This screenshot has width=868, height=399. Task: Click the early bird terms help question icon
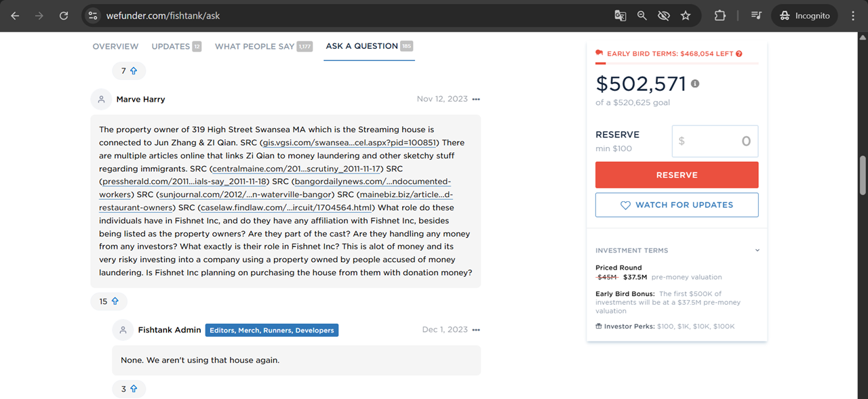(739, 54)
